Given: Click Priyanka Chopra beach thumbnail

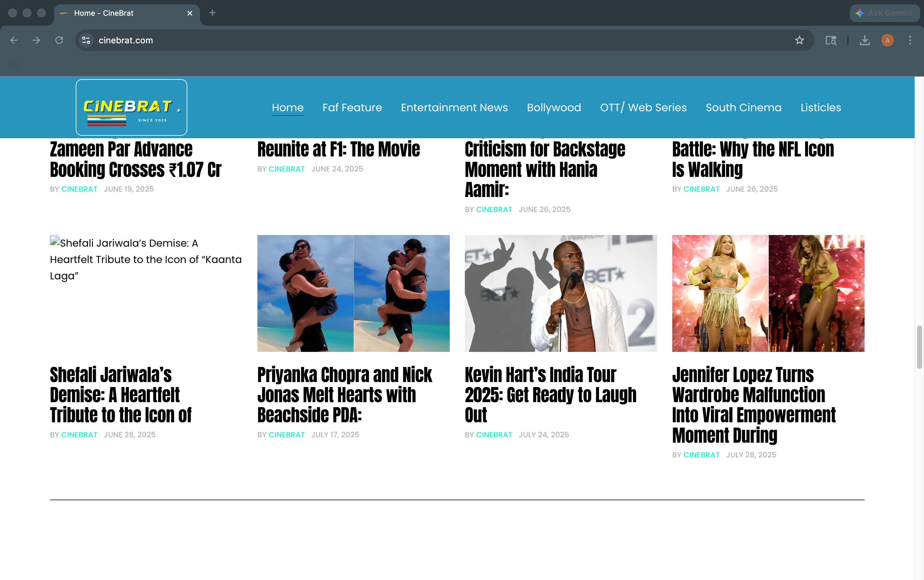Looking at the screenshot, I should [x=353, y=293].
